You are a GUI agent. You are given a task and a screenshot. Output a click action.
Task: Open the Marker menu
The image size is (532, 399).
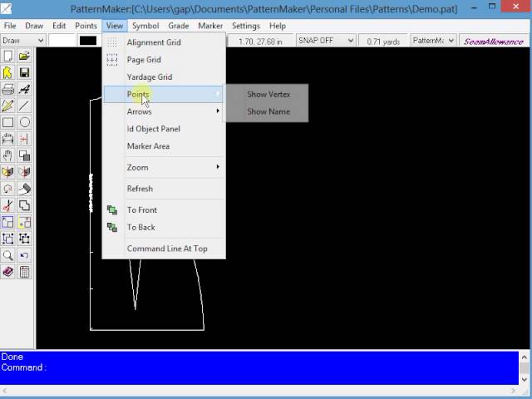click(x=210, y=26)
